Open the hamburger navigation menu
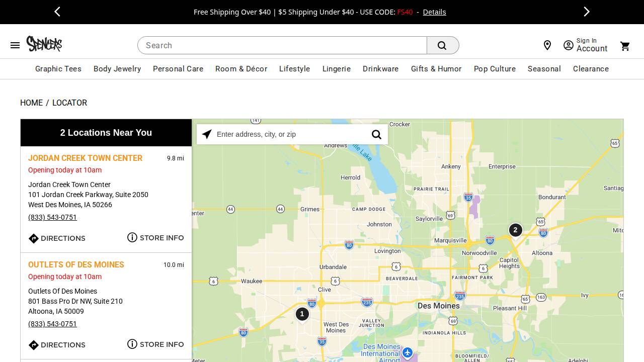This screenshot has height=362, width=644. point(15,45)
